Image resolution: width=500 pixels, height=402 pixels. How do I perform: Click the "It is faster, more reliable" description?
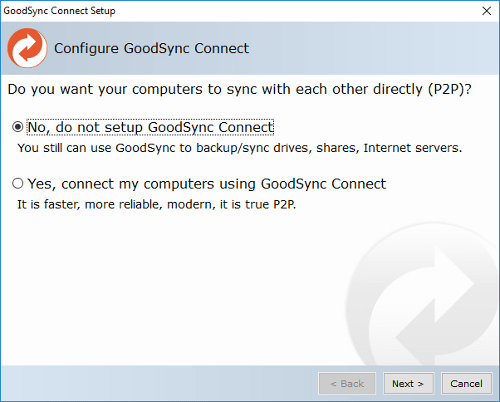coord(157,204)
